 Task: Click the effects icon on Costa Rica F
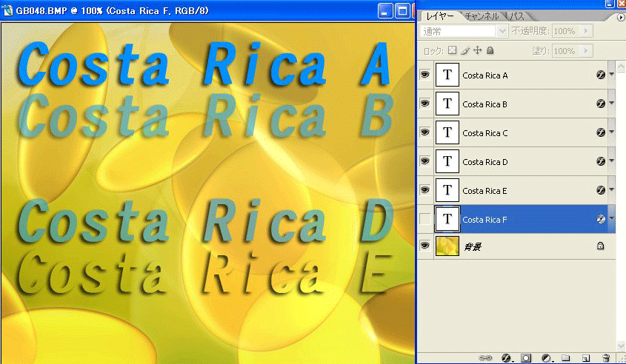[601, 219]
